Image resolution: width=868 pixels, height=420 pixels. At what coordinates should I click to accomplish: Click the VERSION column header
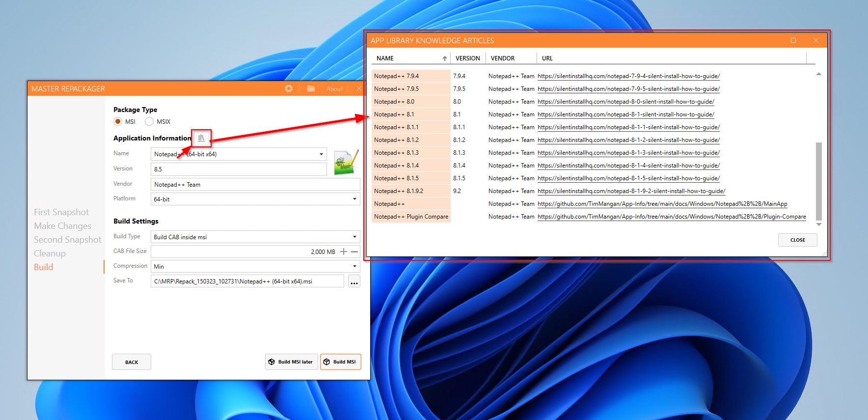click(468, 58)
